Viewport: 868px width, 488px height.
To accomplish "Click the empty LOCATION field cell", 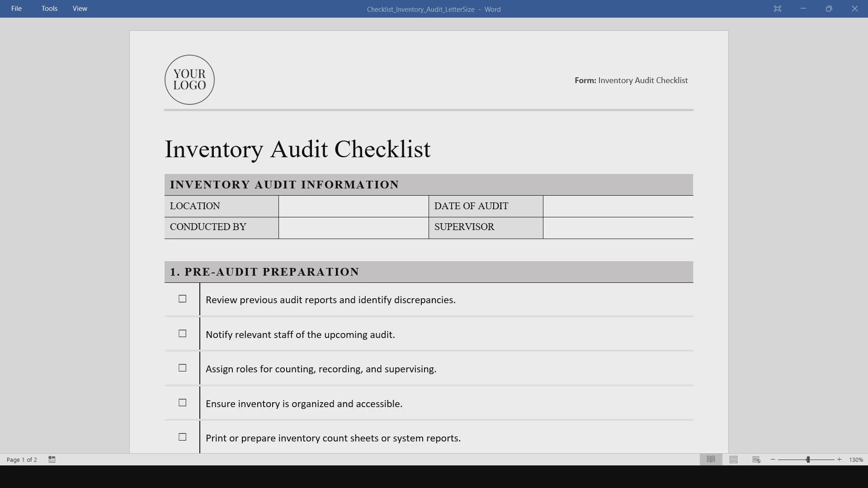I will tap(353, 206).
